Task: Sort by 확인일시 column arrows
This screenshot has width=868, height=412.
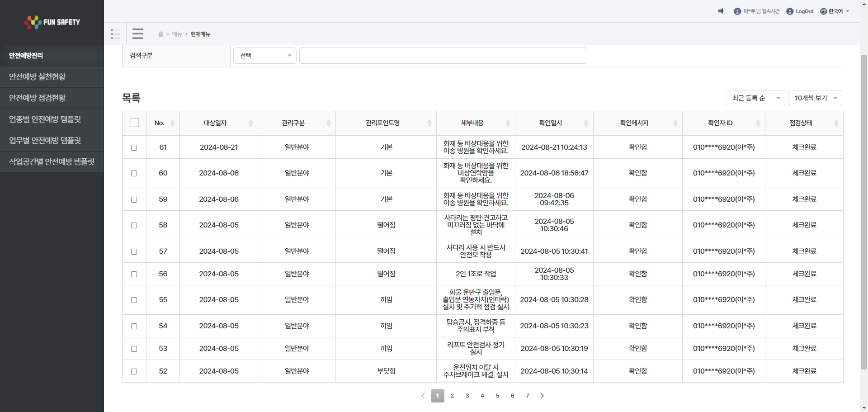Action: [586, 123]
